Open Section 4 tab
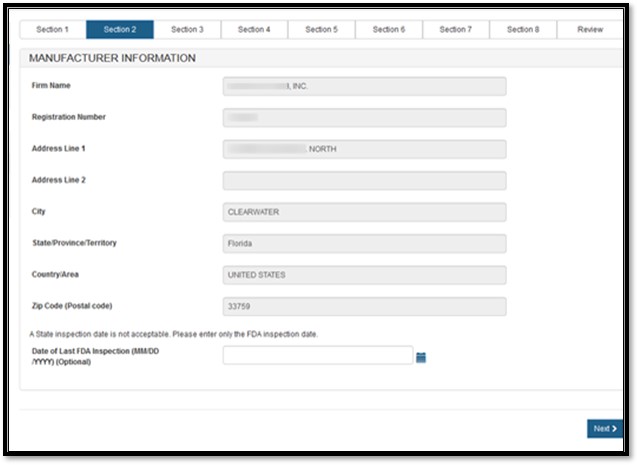Screen dimensions: 638x465 [254, 30]
